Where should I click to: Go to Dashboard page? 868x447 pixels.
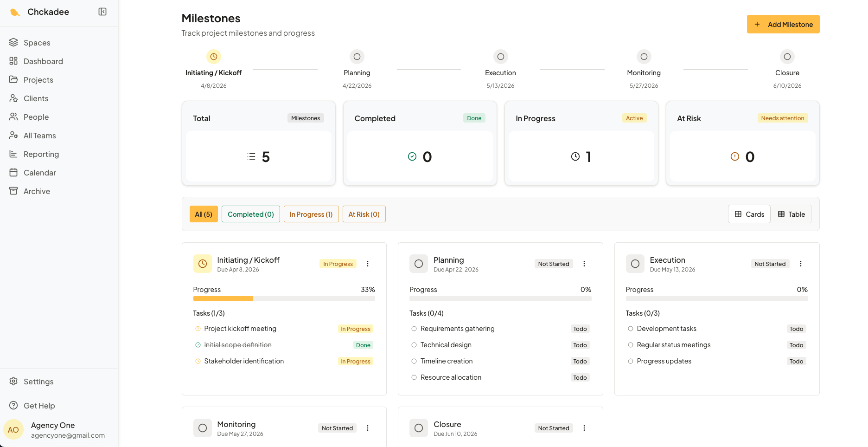[x=43, y=61]
